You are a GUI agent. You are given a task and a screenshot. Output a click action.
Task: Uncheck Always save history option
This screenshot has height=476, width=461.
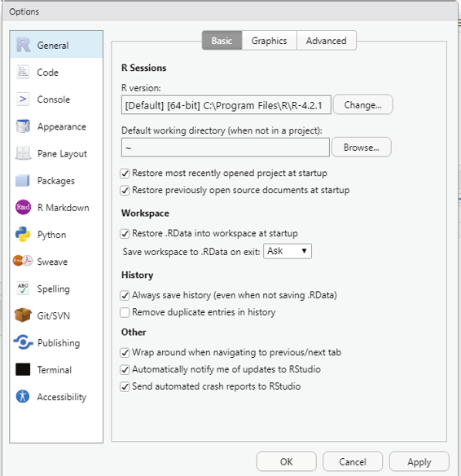[x=125, y=295]
